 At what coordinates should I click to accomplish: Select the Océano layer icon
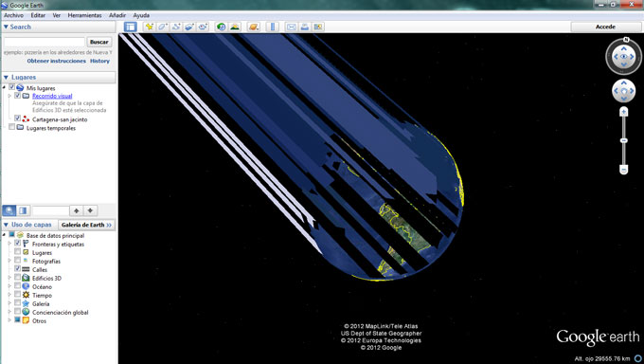(x=26, y=286)
